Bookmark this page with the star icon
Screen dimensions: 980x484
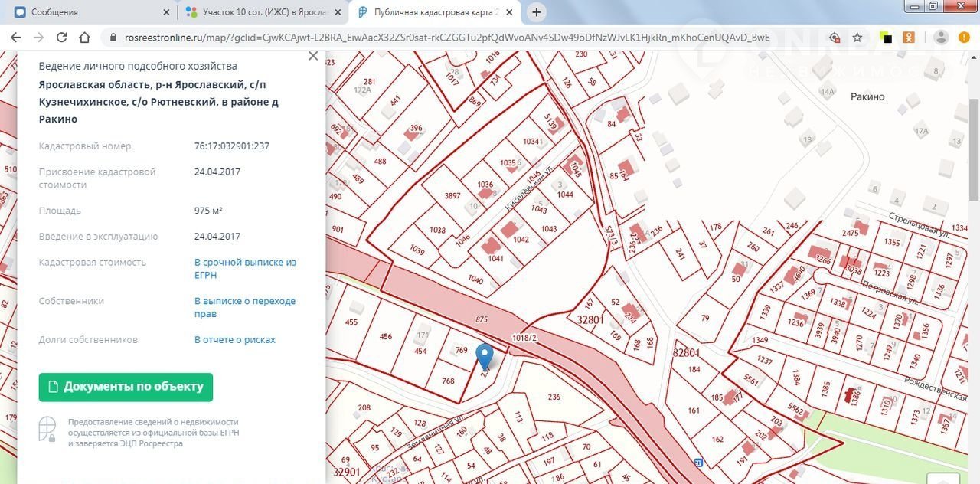click(x=857, y=38)
